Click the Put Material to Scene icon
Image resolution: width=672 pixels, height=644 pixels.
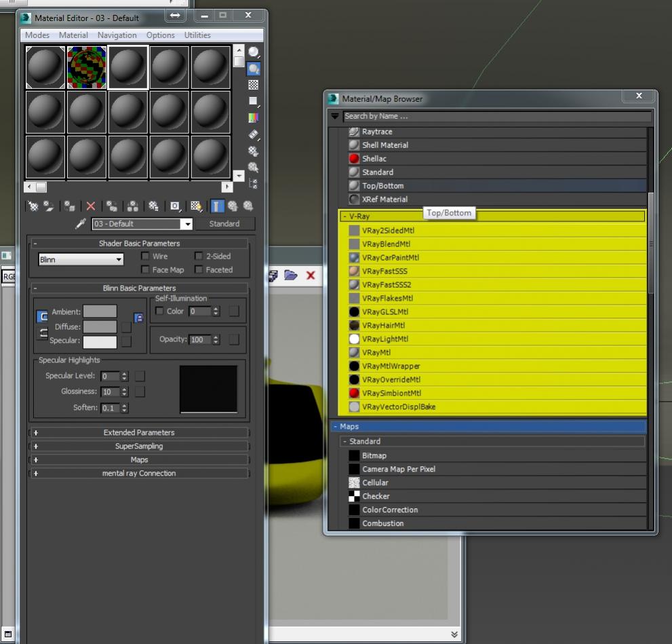[48, 206]
